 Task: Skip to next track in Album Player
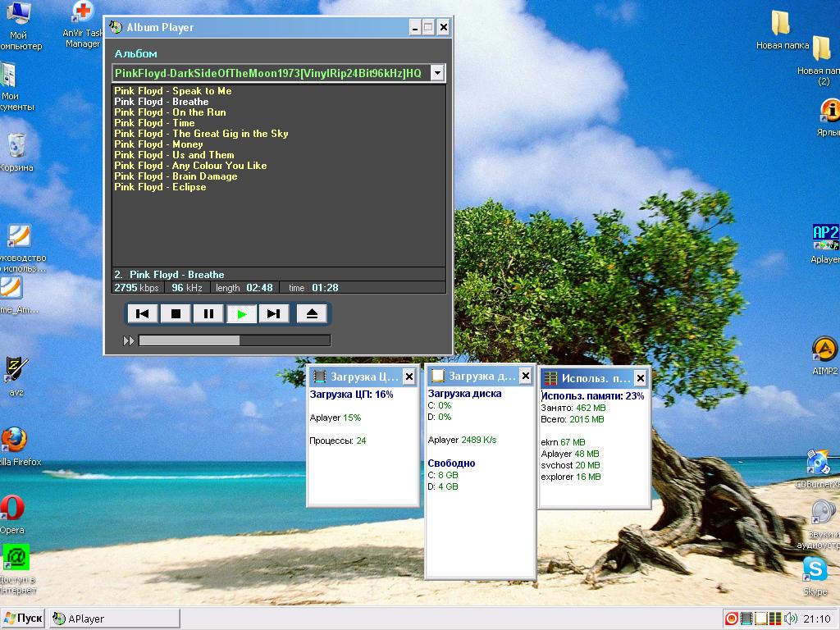pyautogui.click(x=274, y=314)
